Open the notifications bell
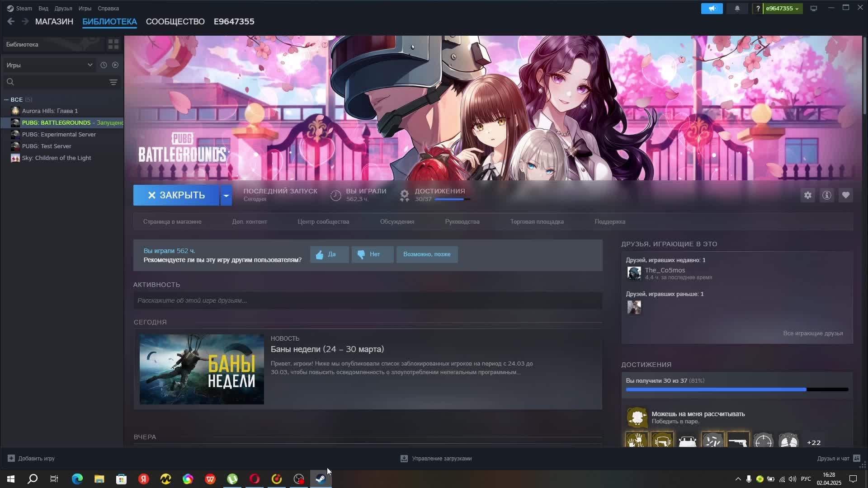Image resolution: width=868 pixels, height=488 pixels. point(737,9)
